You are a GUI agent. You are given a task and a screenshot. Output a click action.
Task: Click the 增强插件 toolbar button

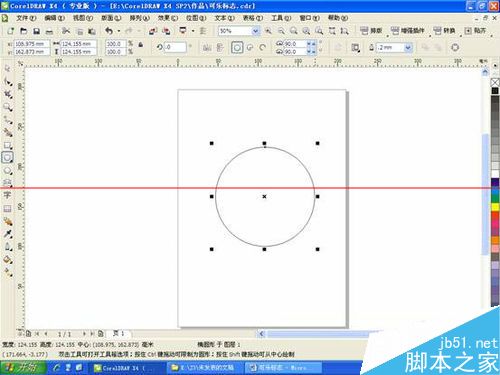click(x=408, y=31)
